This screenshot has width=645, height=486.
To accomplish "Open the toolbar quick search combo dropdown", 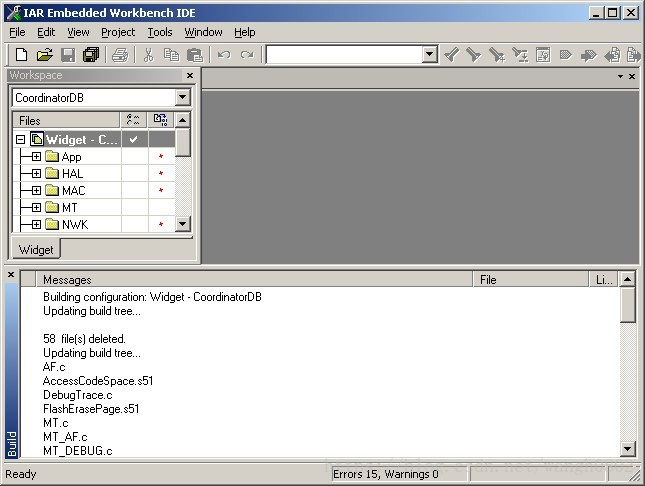I will (x=429, y=54).
